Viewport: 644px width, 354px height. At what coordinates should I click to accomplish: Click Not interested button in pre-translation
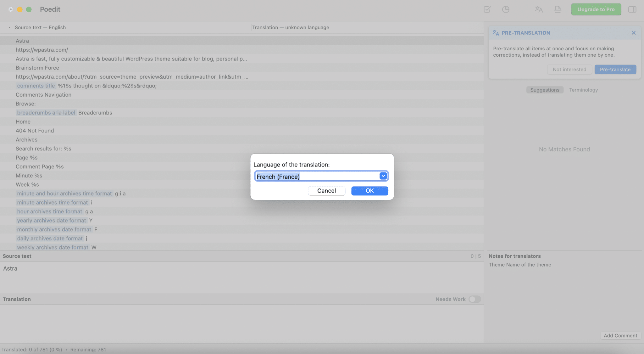point(569,69)
